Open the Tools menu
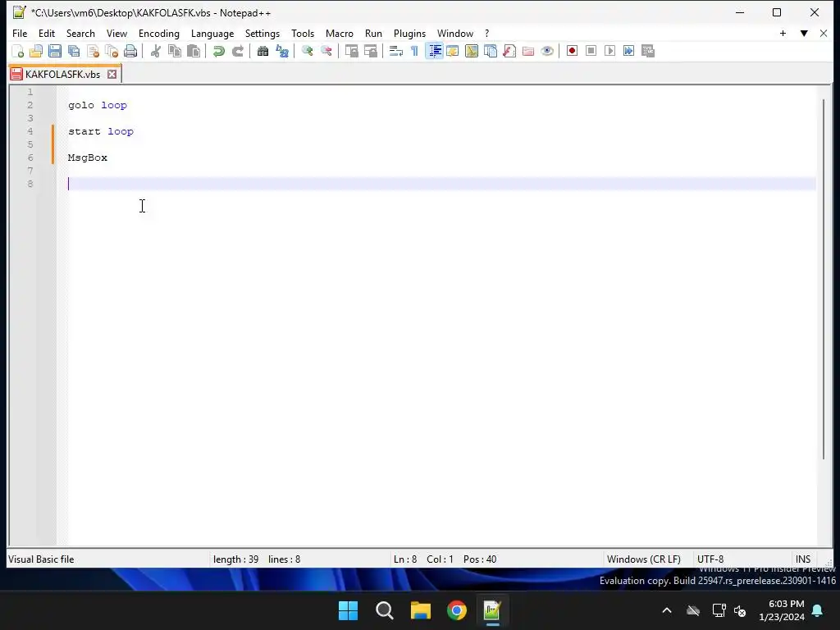Screen dimensions: 840x630 click(303, 33)
